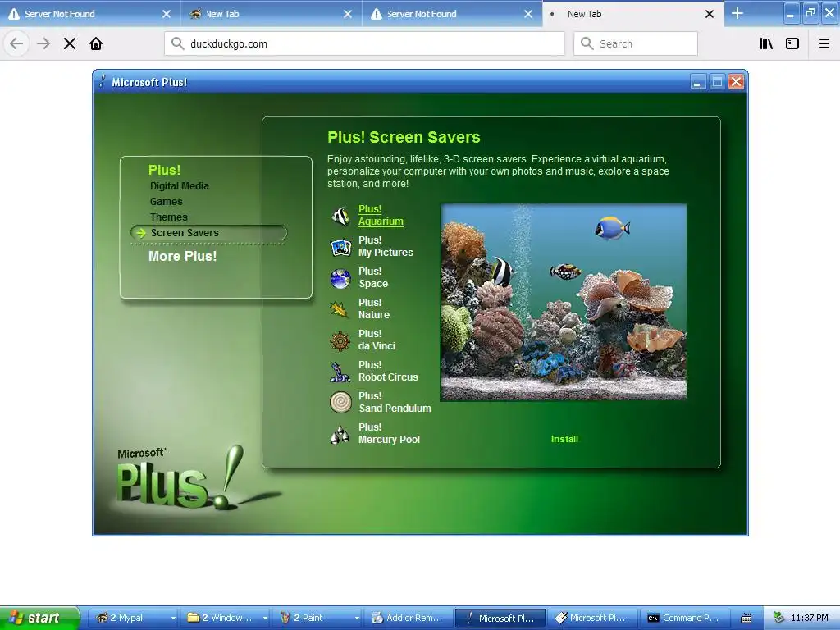The height and width of the screenshot is (630, 840).
Task: Switch to third tab Server Not Found
Action: tap(452, 14)
